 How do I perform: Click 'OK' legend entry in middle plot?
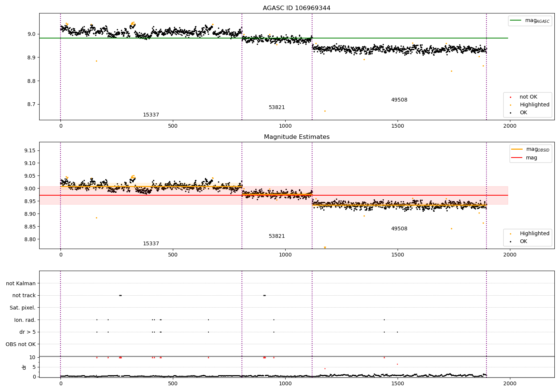tap(523, 242)
